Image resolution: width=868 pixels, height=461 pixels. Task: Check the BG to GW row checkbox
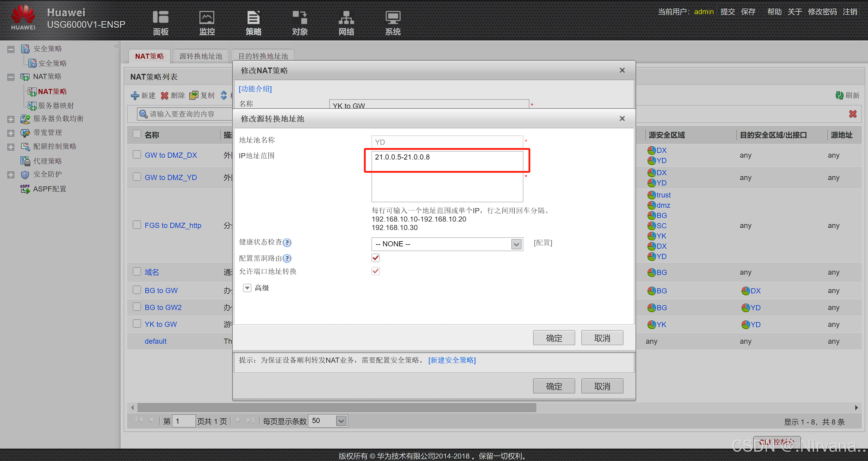tap(137, 290)
